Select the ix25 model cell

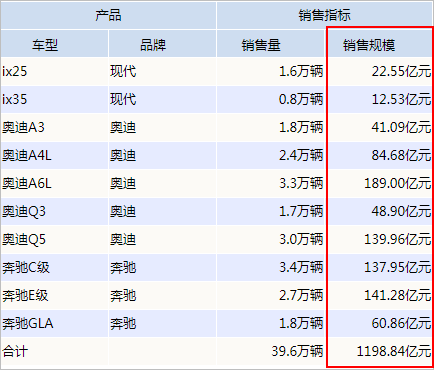click(54, 71)
